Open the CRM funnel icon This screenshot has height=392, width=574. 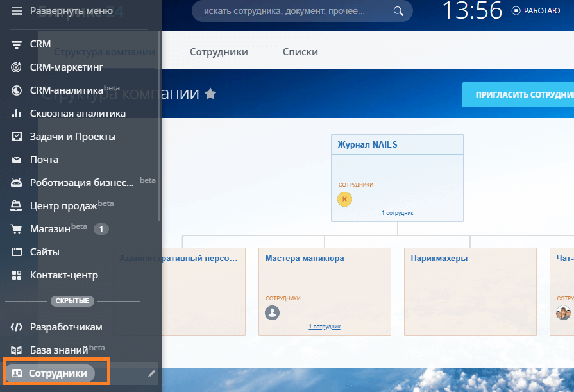(17, 45)
